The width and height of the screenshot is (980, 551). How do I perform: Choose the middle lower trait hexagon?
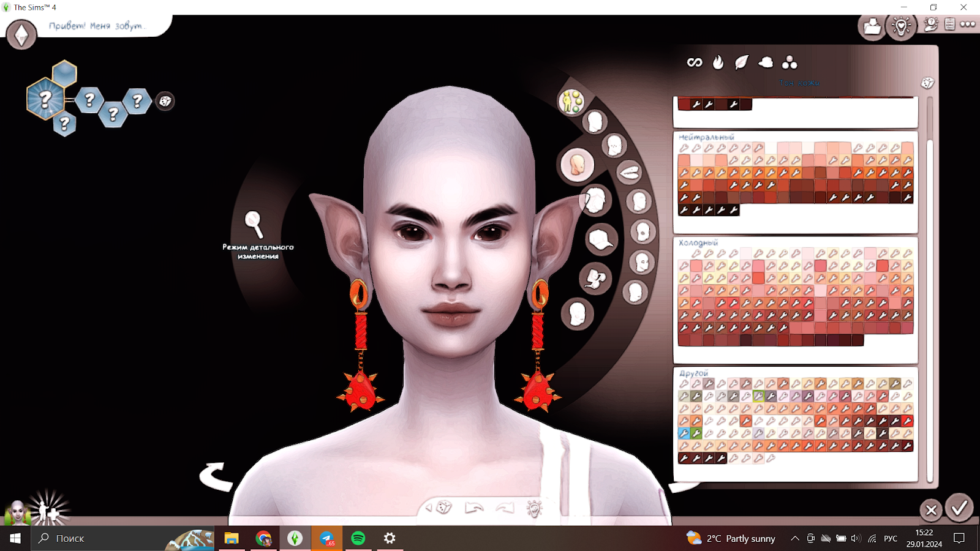coord(113,114)
